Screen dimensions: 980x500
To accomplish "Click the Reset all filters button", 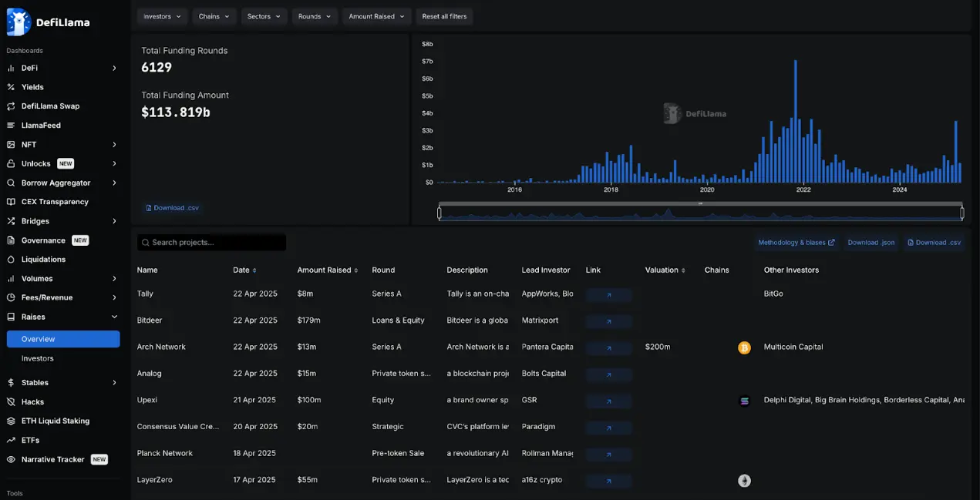I will click(x=444, y=16).
